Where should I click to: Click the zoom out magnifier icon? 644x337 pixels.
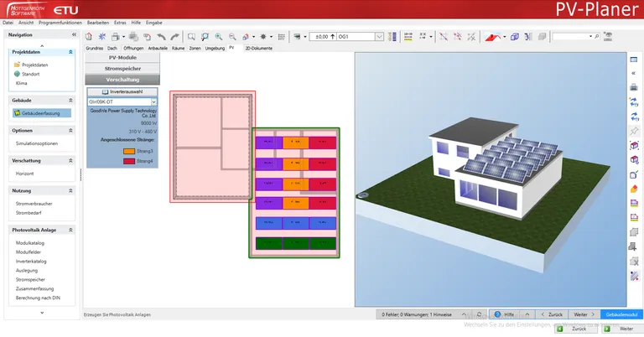232,37
